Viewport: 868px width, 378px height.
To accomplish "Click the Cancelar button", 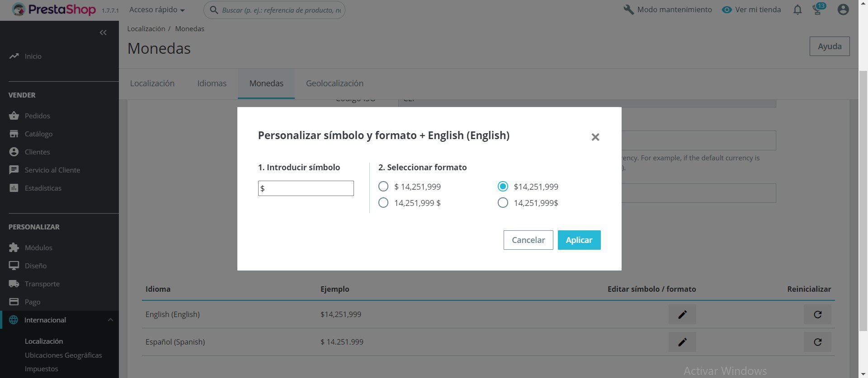I will 528,240.
